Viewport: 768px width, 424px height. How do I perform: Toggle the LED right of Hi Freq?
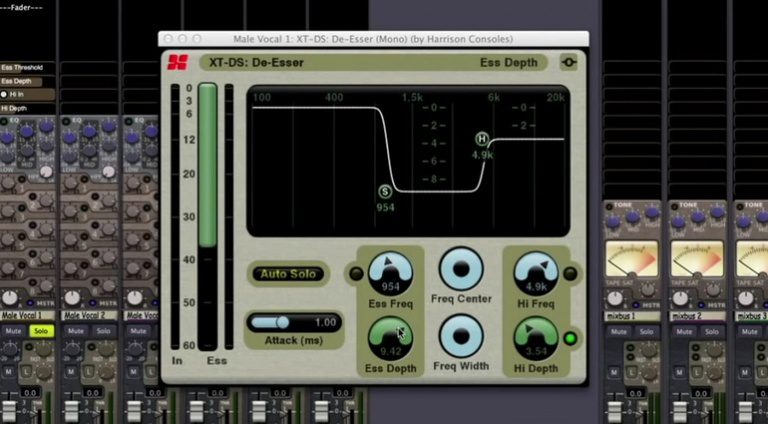pos(573,272)
